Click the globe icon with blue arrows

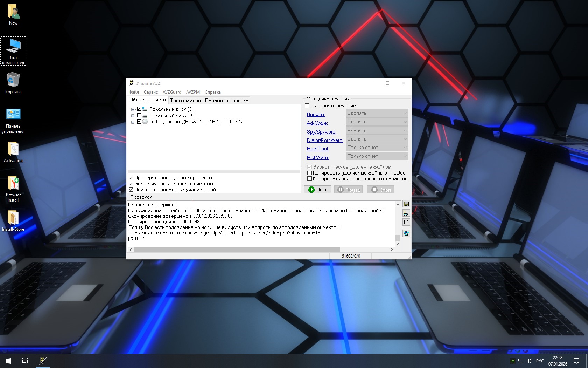pyautogui.click(x=406, y=233)
